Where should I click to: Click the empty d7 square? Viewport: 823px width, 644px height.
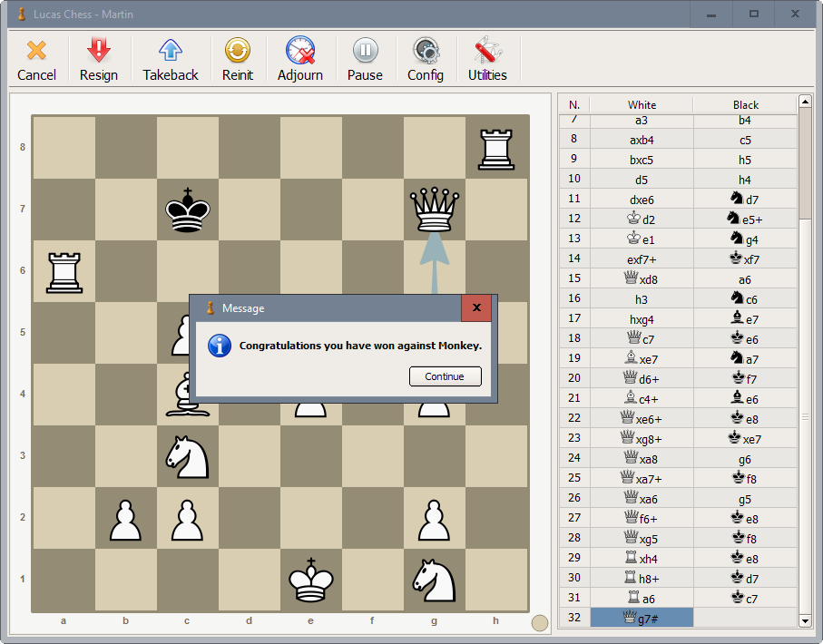click(x=250, y=210)
